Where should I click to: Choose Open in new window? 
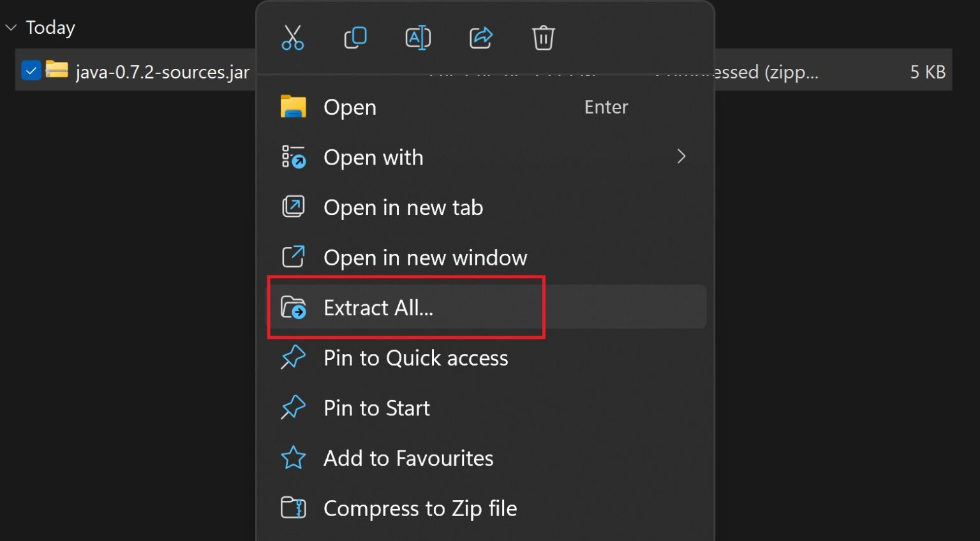click(425, 257)
